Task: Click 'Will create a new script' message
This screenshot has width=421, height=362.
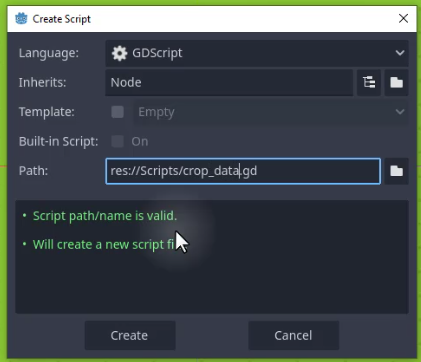Action: coord(104,245)
